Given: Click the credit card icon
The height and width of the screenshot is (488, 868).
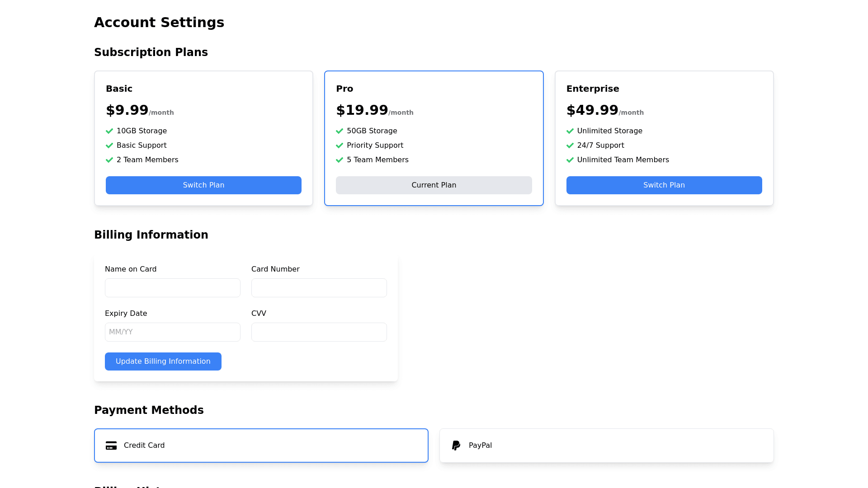Looking at the screenshot, I should pyautogui.click(x=111, y=446).
